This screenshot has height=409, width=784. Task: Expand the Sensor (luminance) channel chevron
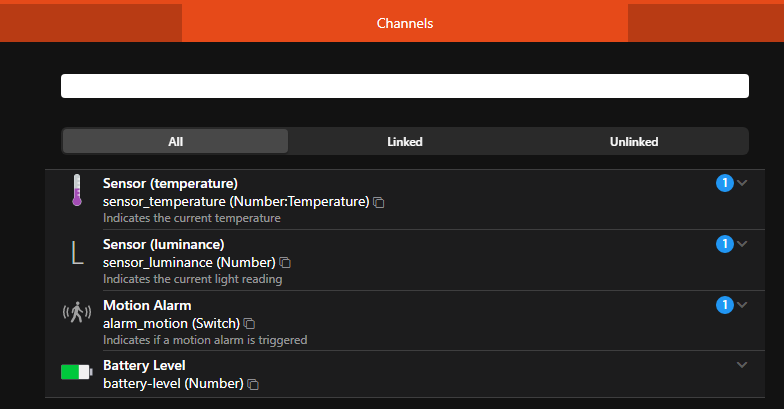pyautogui.click(x=742, y=244)
